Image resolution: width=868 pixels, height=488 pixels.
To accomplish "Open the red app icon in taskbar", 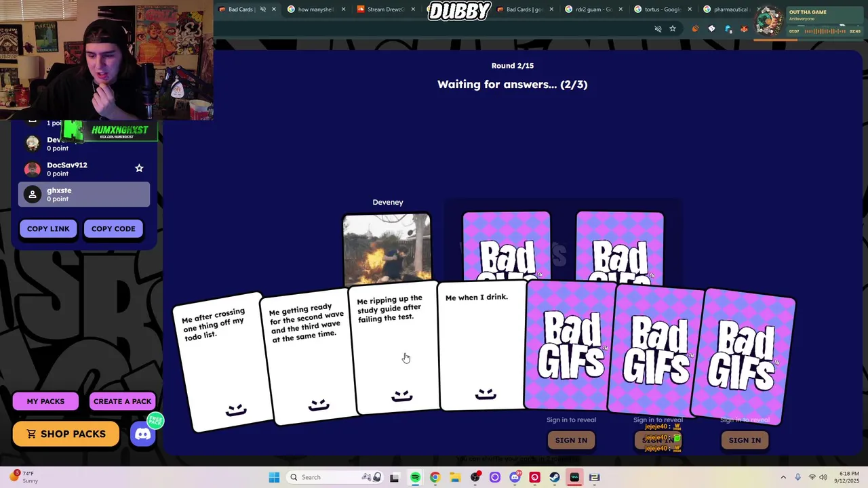I will click(534, 477).
